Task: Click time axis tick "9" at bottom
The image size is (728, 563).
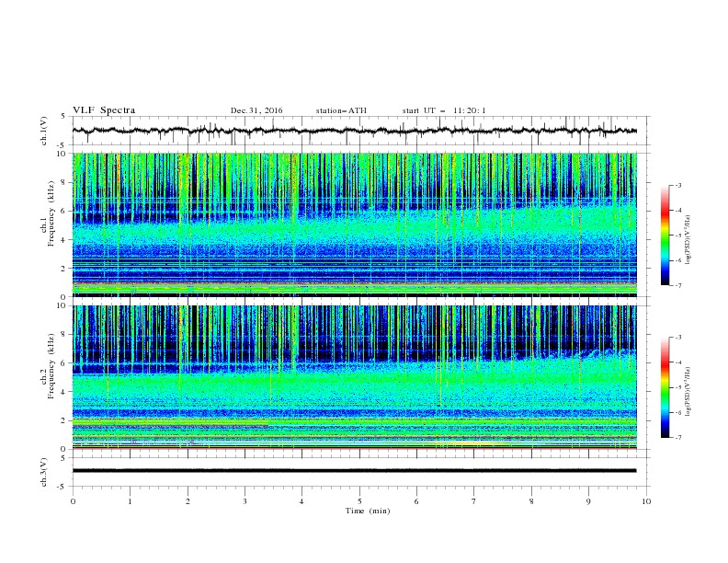Action: [x=588, y=501]
